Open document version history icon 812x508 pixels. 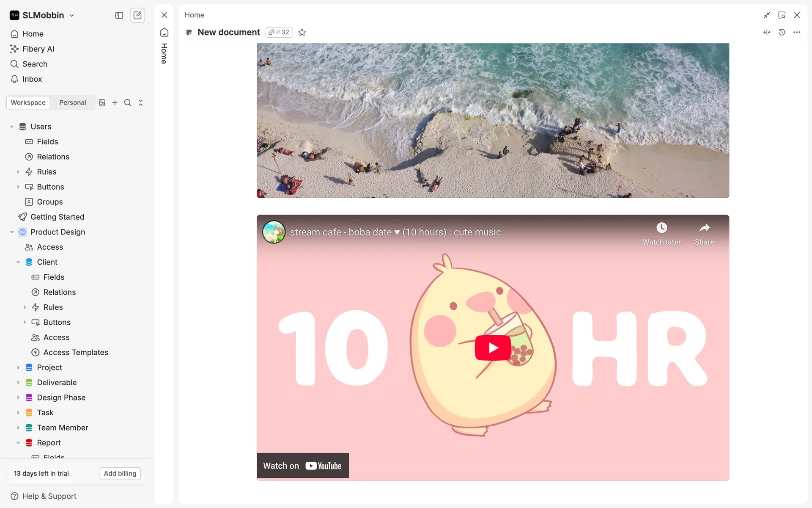point(782,32)
